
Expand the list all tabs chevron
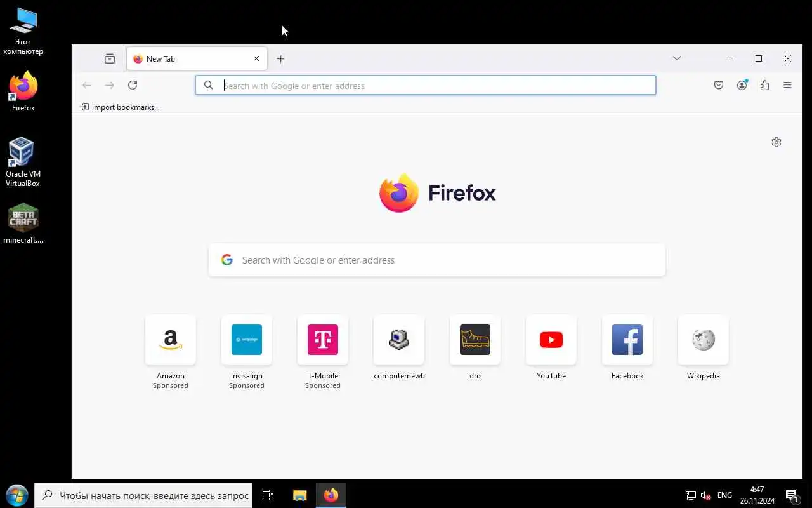point(677,58)
